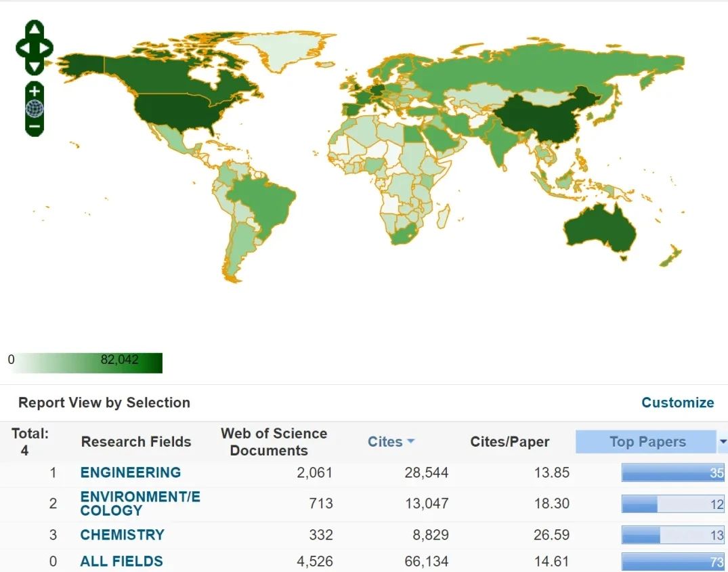Click the Chemistry top papers bar showing 13
The height and width of the screenshot is (572, 728).
point(672,535)
